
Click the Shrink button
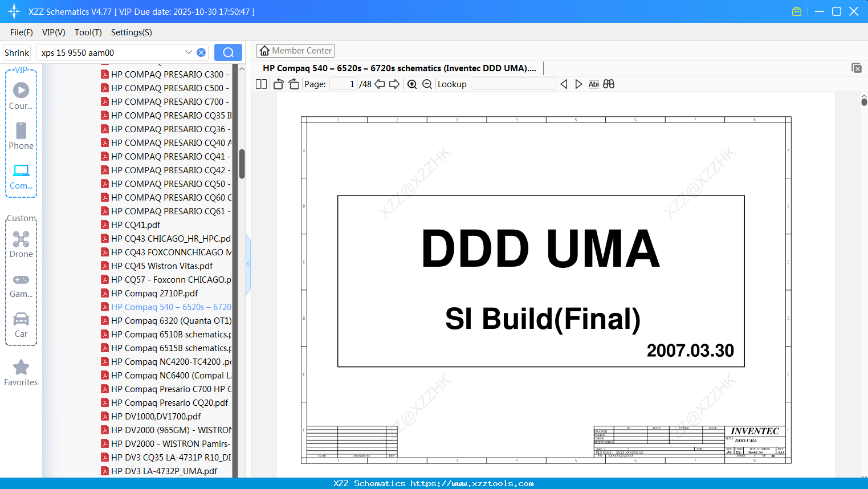[x=17, y=52]
